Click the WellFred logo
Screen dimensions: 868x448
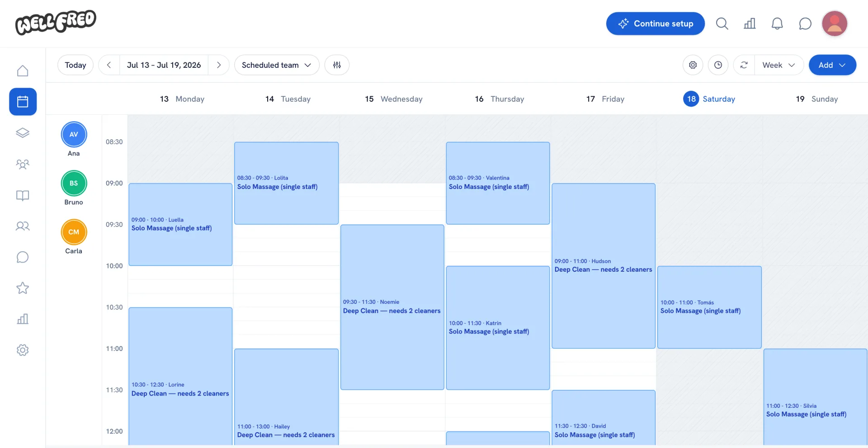56,22
